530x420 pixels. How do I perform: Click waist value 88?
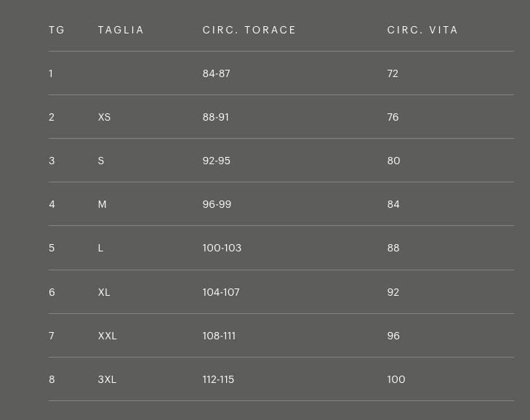pyautogui.click(x=393, y=248)
